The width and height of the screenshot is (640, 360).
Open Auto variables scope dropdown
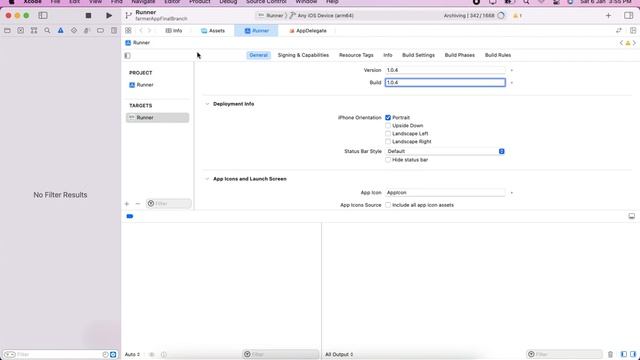pos(132,354)
